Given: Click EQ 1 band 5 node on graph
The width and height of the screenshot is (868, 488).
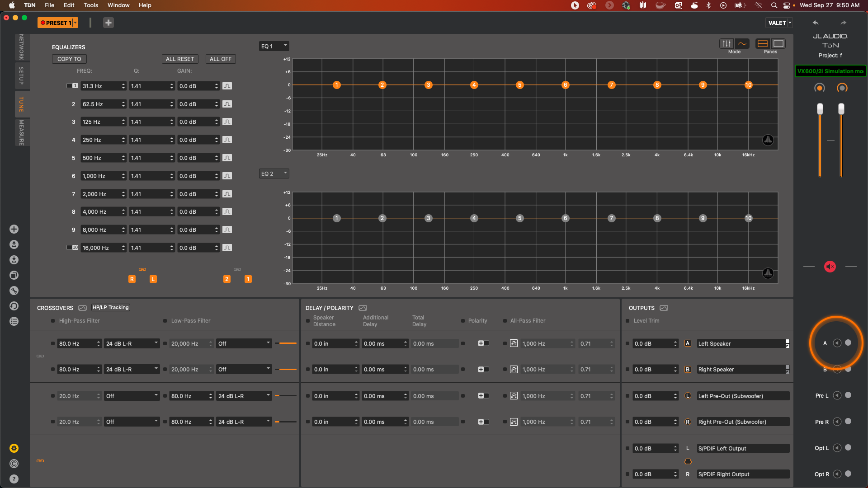Looking at the screenshot, I should [x=520, y=85].
